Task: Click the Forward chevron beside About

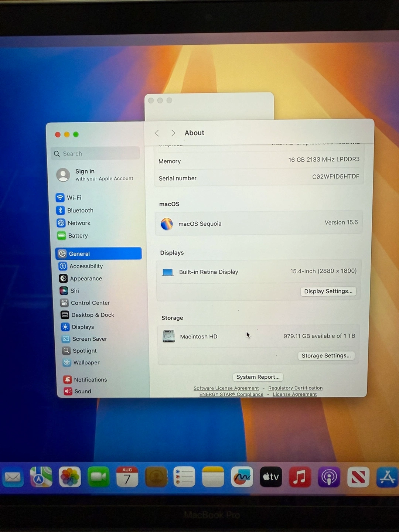Action: tap(173, 133)
